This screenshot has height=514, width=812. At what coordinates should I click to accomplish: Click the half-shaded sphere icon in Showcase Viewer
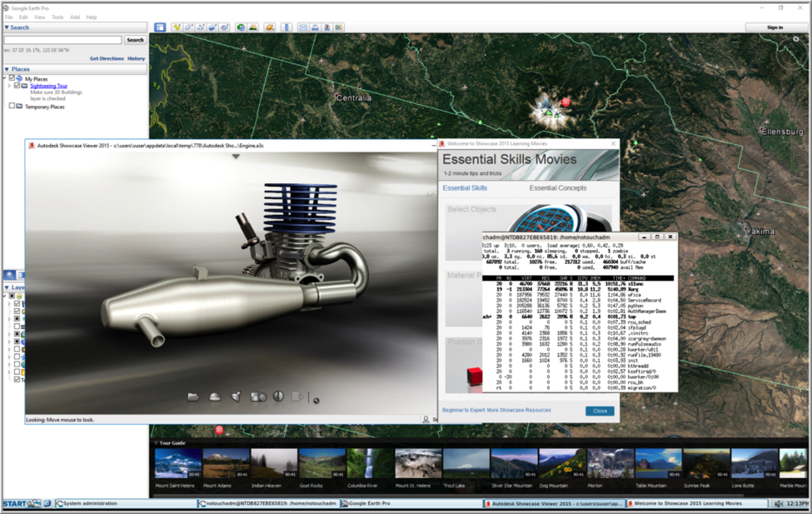click(279, 397)
